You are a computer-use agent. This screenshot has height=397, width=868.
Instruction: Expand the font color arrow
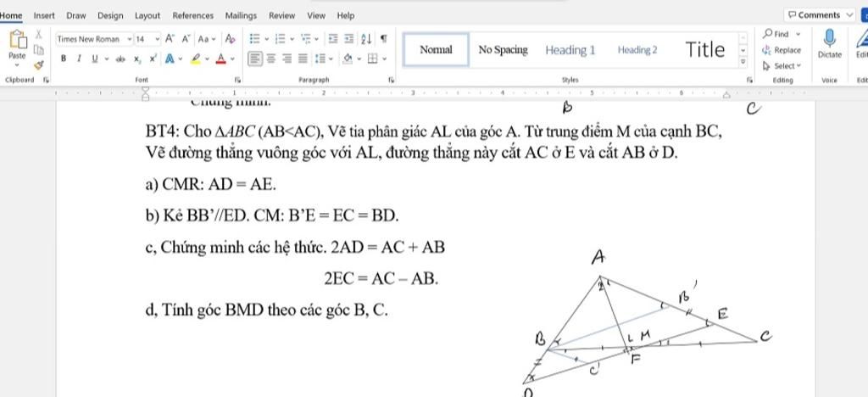[232, 59]
